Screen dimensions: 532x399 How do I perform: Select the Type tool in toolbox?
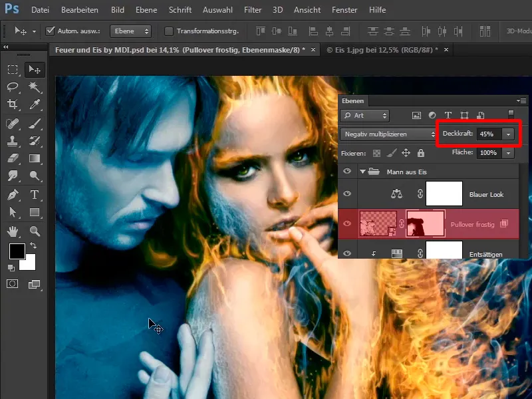35,195
